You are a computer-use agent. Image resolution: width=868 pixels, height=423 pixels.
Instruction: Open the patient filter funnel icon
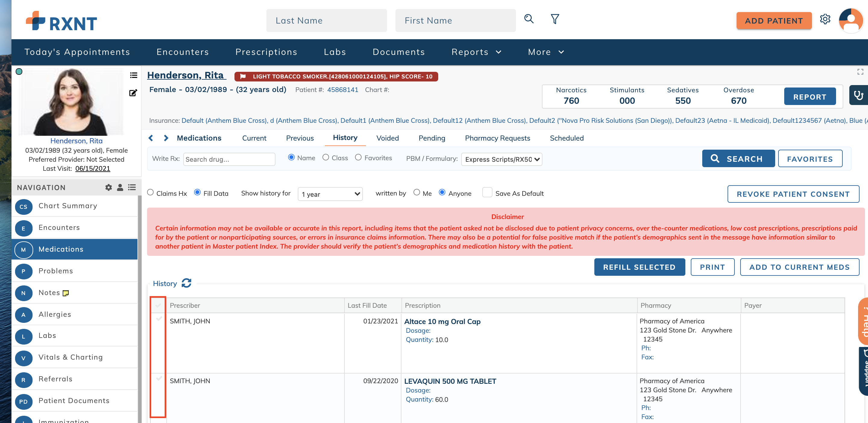point(555,19)
